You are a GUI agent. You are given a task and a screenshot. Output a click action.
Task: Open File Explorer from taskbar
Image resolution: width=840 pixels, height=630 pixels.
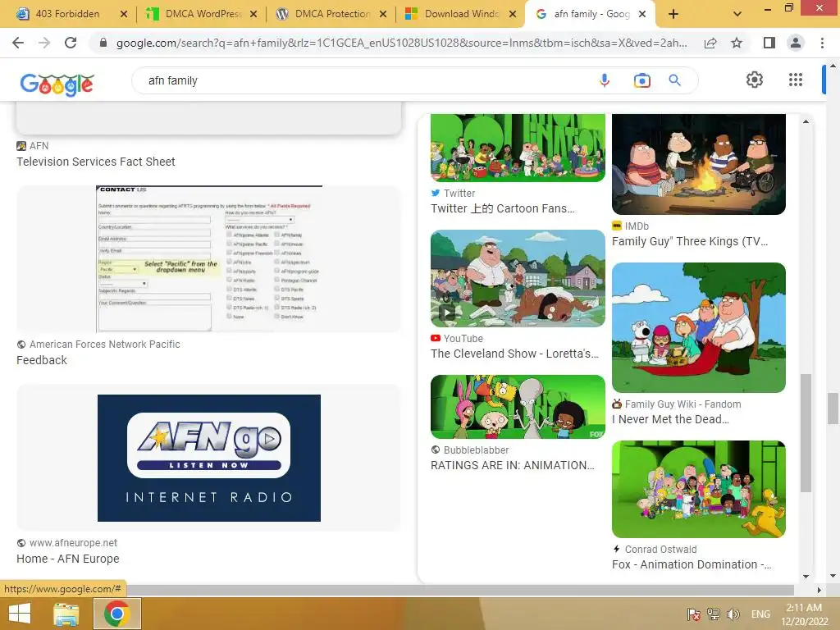[66, 614]
